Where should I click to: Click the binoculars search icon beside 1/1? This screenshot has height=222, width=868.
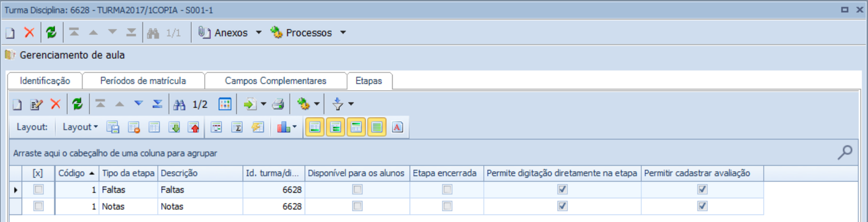[x=153, y=33]
